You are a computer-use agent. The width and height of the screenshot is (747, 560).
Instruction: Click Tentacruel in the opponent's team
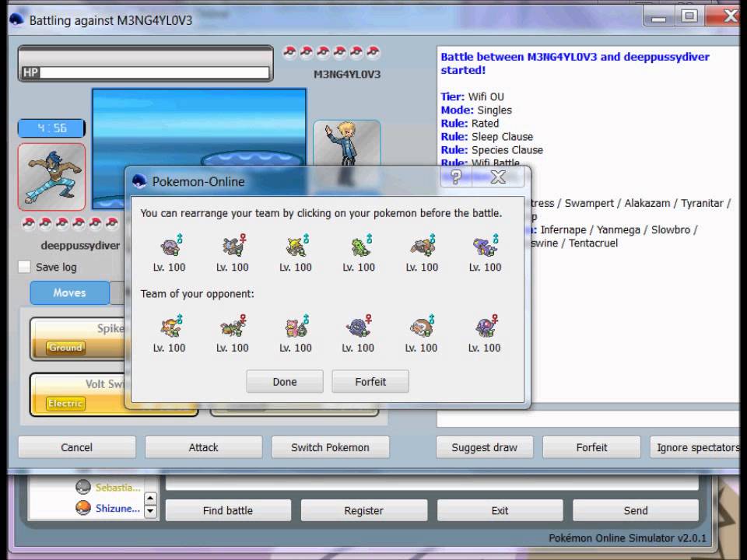[x=485, y=327]
